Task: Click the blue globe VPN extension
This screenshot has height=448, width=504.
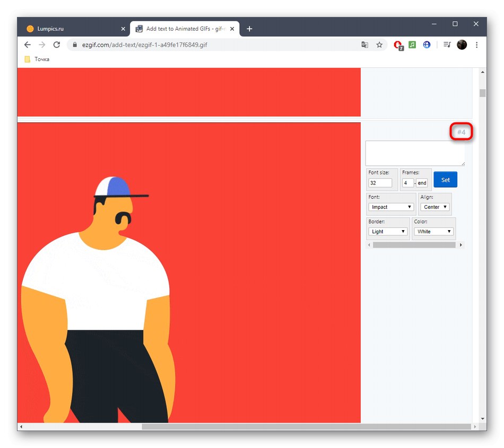Action: tap(427, 45)
